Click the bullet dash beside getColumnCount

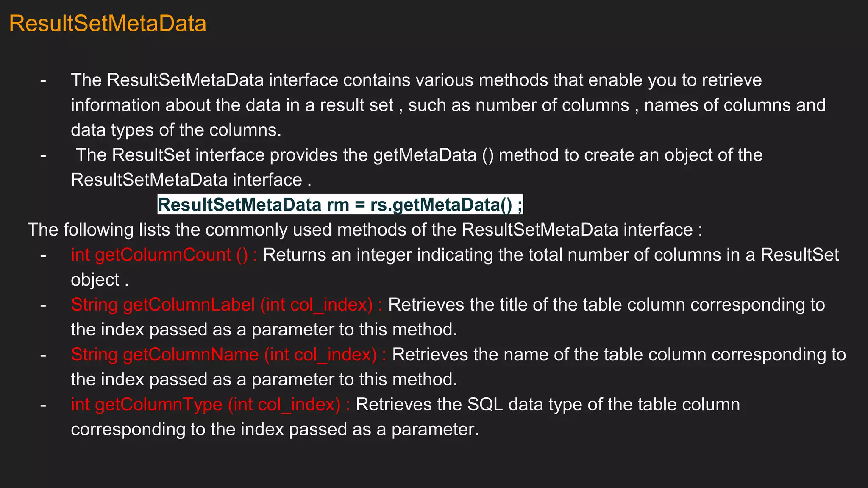point(43,255)
